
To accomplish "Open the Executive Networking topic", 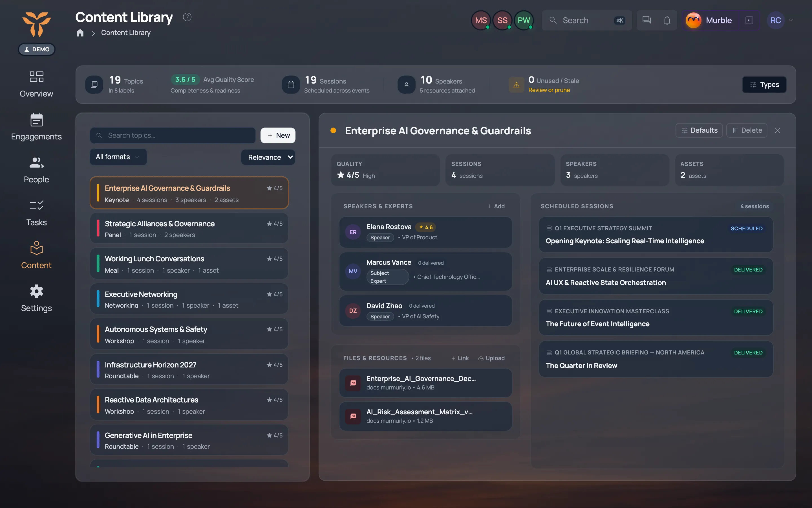I will point(189,299).
